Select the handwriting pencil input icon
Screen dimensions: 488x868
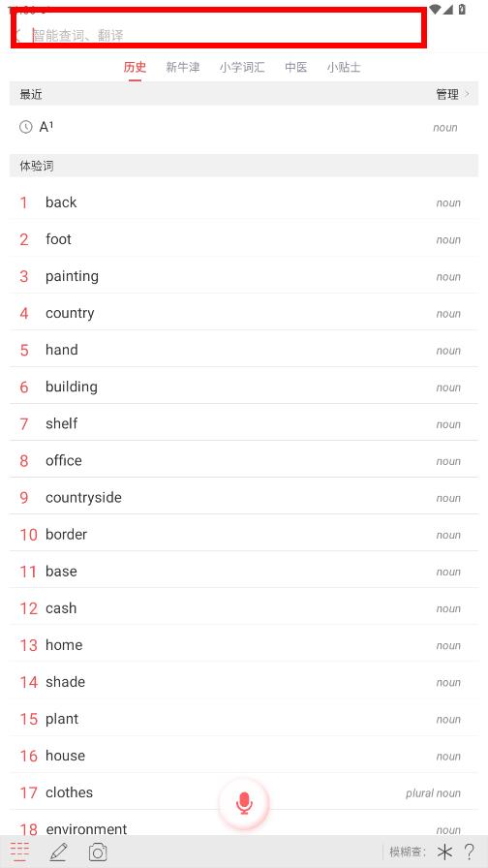click(58, 852)
